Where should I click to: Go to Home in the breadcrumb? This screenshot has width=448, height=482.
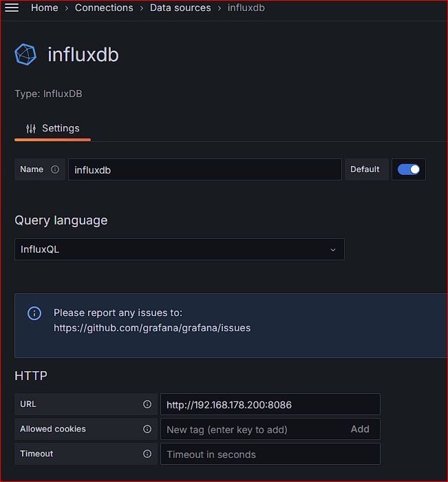tap(45, 8)
